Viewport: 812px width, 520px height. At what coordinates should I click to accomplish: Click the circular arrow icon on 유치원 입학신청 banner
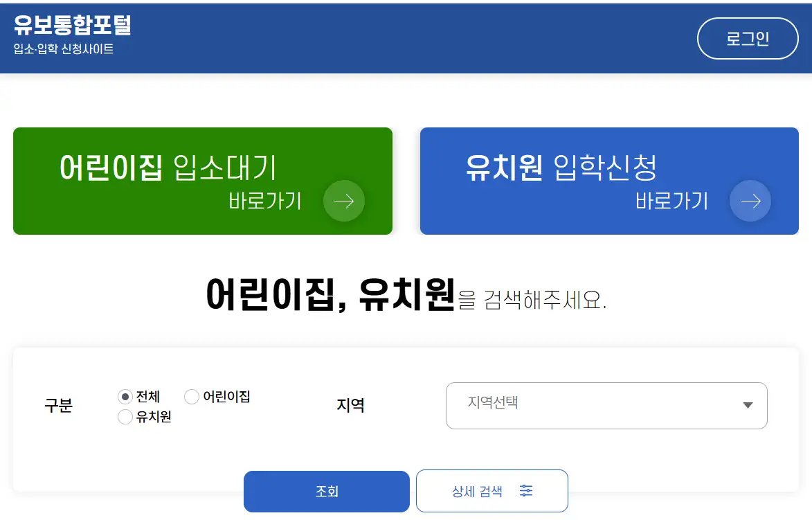(750, 201)
